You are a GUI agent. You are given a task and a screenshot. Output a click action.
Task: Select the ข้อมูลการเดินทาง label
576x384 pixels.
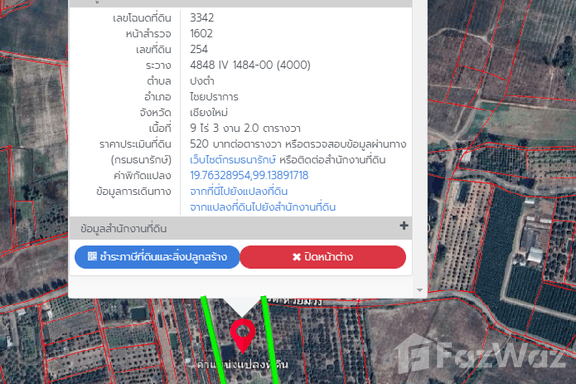tap(134, 191)
